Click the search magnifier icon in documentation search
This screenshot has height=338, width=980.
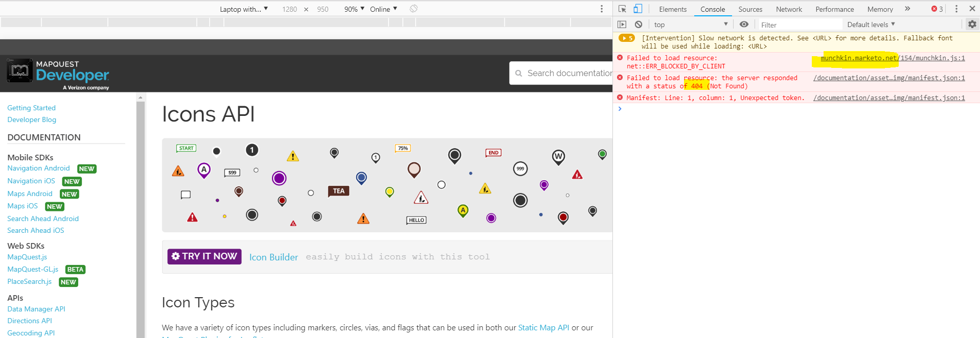coord(518,74)
